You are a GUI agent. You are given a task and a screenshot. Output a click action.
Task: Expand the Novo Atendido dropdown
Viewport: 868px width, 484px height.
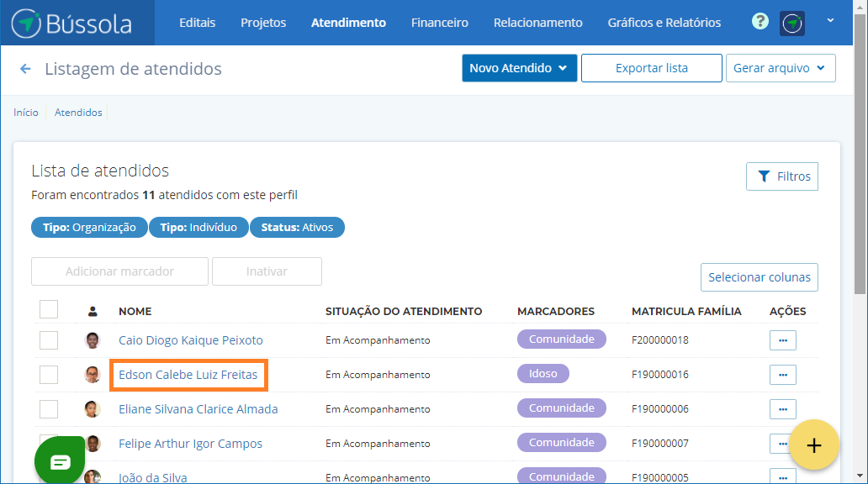pyautogui.click(x=519, y=68)
